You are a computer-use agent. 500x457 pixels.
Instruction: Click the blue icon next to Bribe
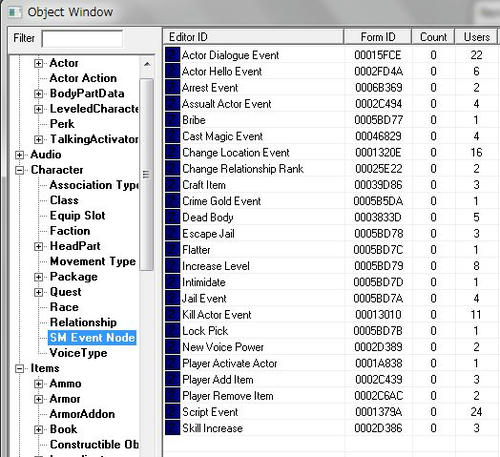click(172, 120)
